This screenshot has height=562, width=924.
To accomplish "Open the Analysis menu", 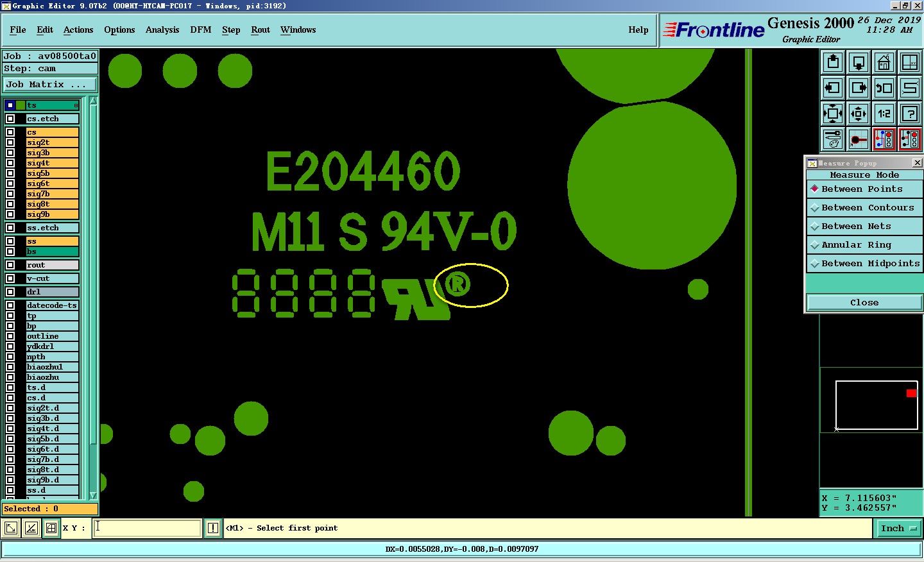I will click(x=162, y=30).
